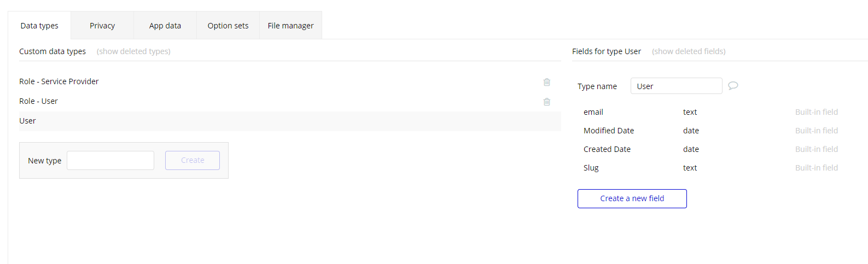Open the comment bubble beside Type name
The height and width of the screenshot is (264, 868).
733,86
